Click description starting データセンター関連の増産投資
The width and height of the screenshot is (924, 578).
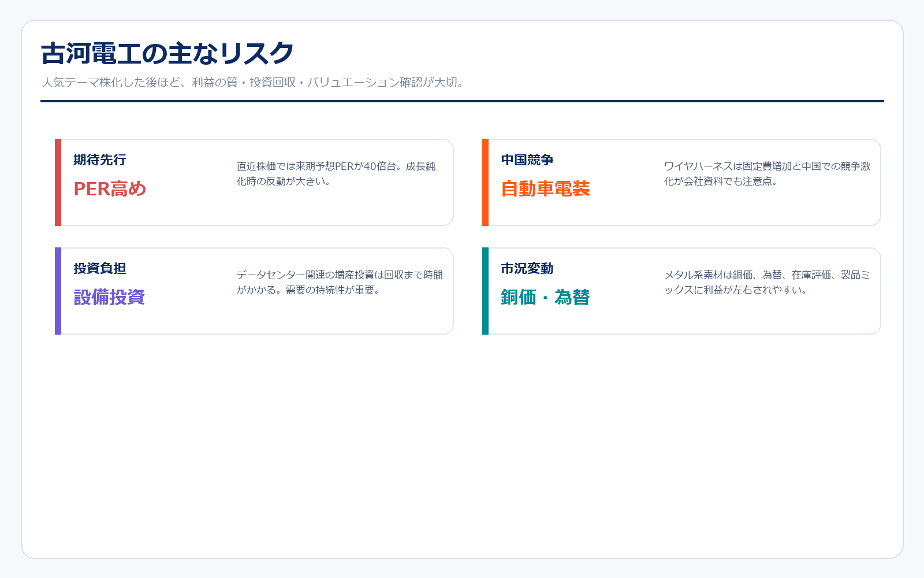coord(340,282)
